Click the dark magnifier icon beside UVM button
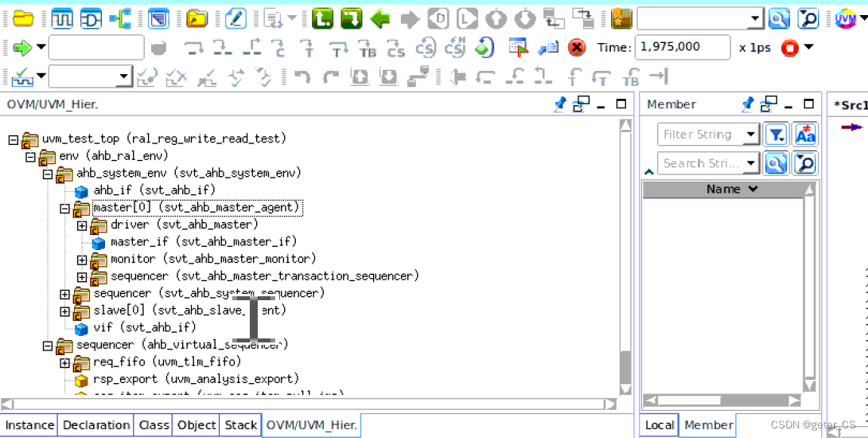The height and width of the screenshot is (438, 868). point(808,19)
